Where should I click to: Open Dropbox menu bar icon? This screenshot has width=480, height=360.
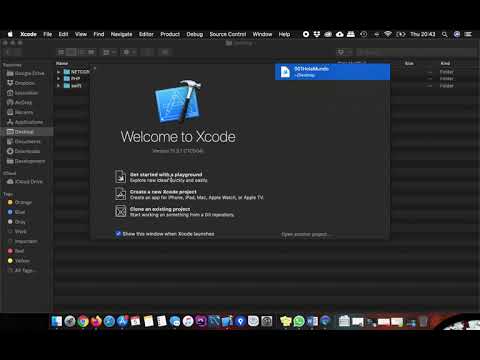(317, 34)
